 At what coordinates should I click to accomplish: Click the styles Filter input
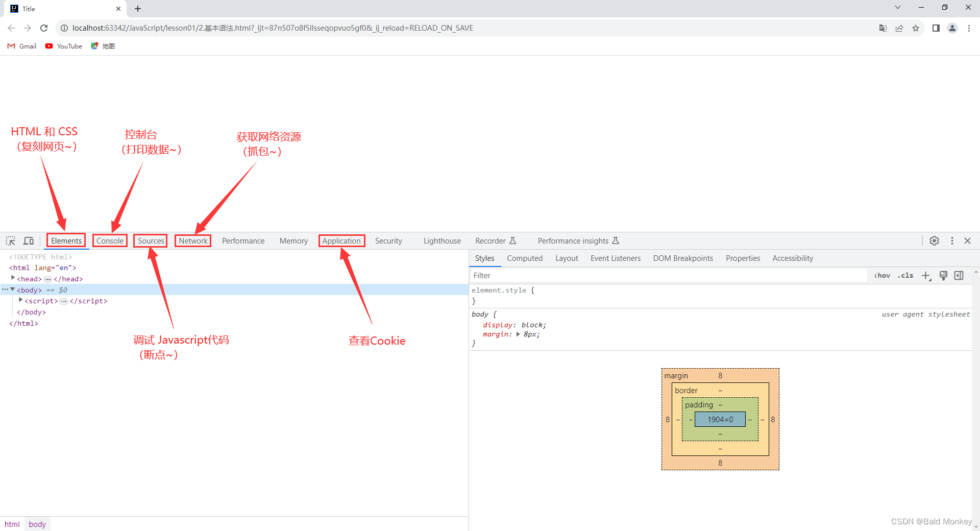[x=668, y=276]
